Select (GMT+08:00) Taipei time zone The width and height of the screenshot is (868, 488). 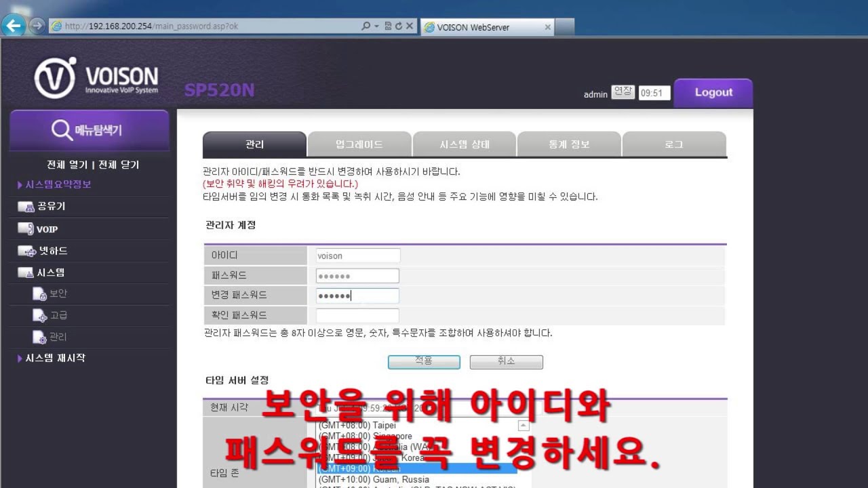click(x=357, y=425)
